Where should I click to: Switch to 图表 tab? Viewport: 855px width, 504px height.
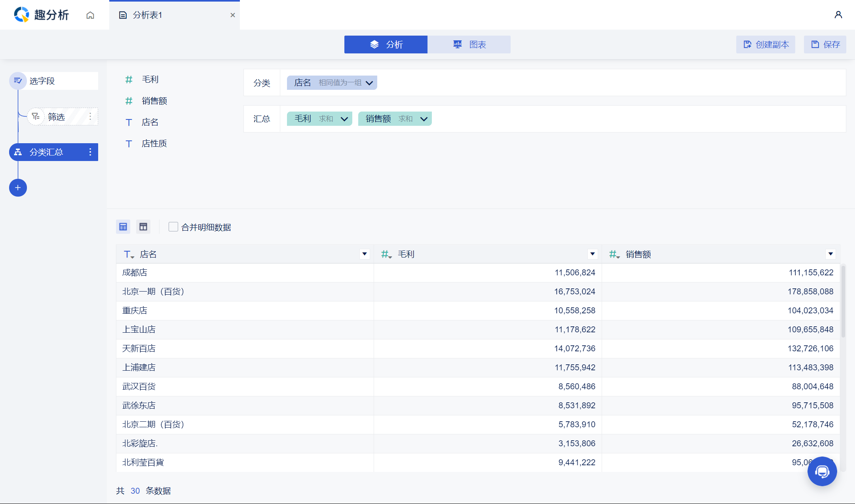[x=469, y=44]
